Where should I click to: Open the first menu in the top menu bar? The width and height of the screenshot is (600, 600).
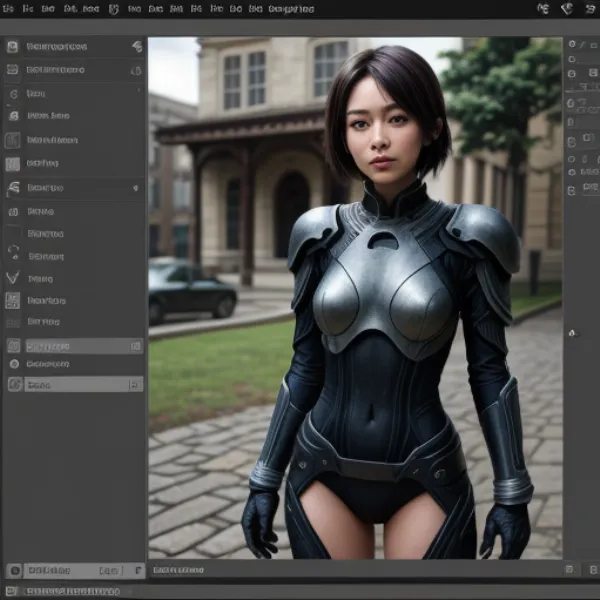[x=7, y=9]
